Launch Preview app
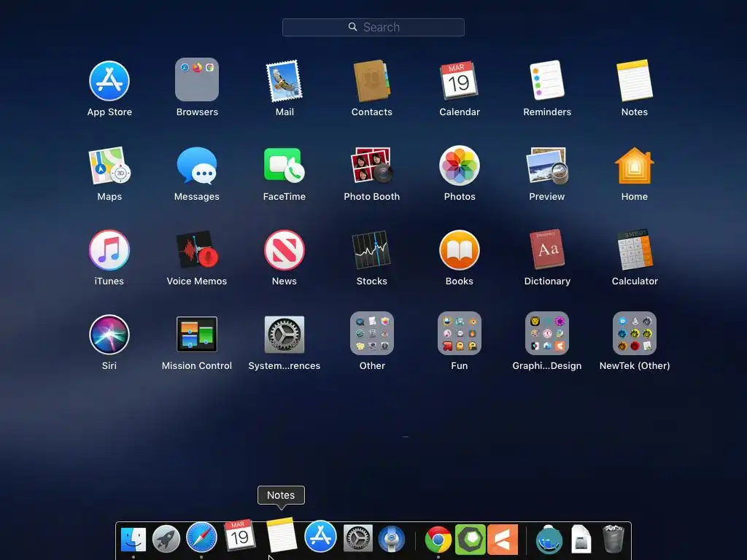Viewport: 747px width, 560px height. 547,166
